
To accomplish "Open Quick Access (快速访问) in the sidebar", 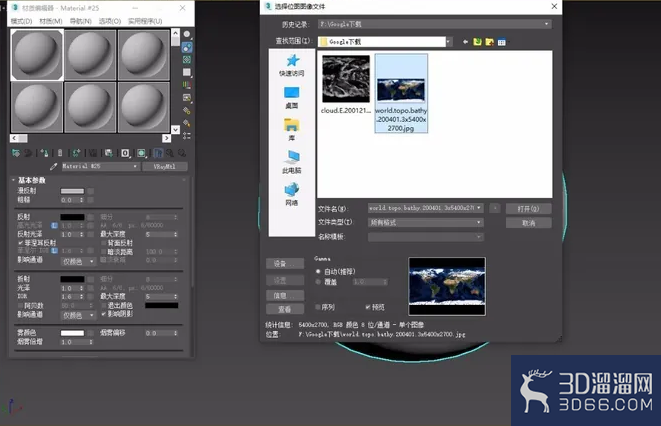I will 292,65.
